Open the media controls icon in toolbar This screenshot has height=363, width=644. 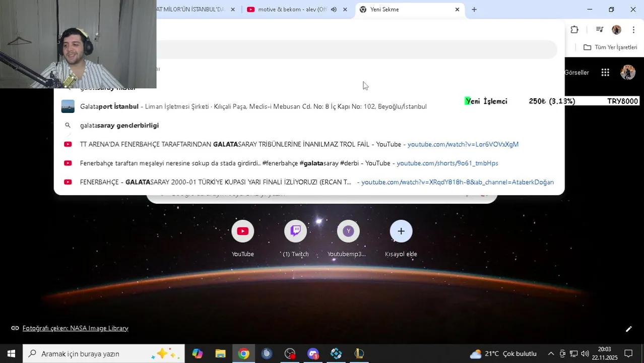click(599, 30)
